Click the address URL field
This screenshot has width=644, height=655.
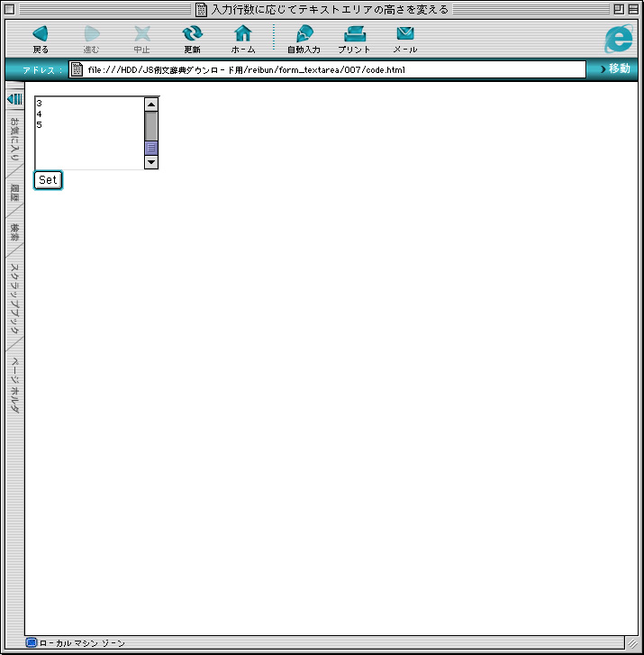(327, 69)
